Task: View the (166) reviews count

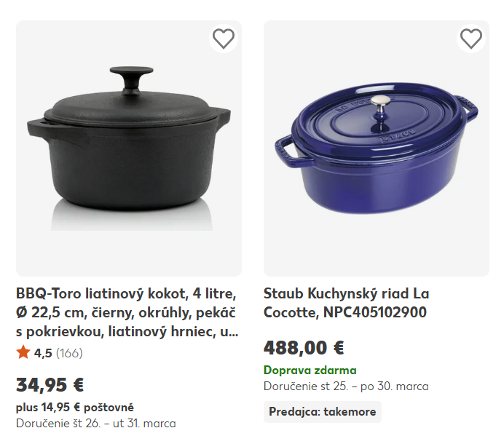Action: [69, 353]
